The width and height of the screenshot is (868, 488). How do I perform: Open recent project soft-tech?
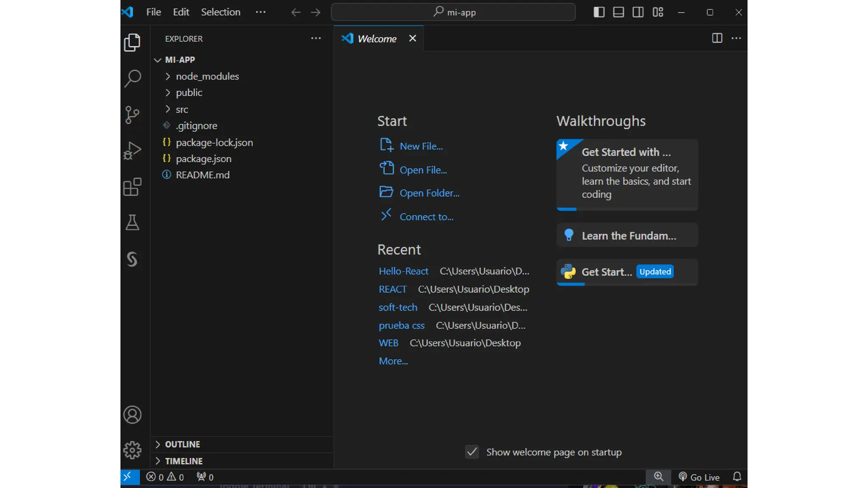pos(398,308)
